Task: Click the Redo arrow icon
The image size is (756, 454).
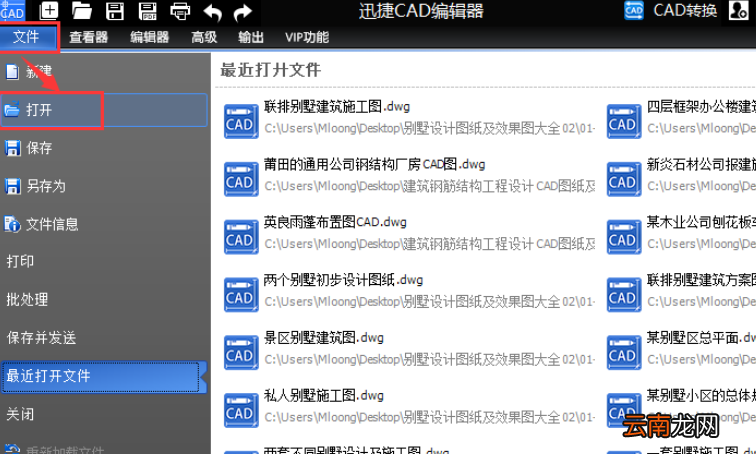Action: point(243,12)
